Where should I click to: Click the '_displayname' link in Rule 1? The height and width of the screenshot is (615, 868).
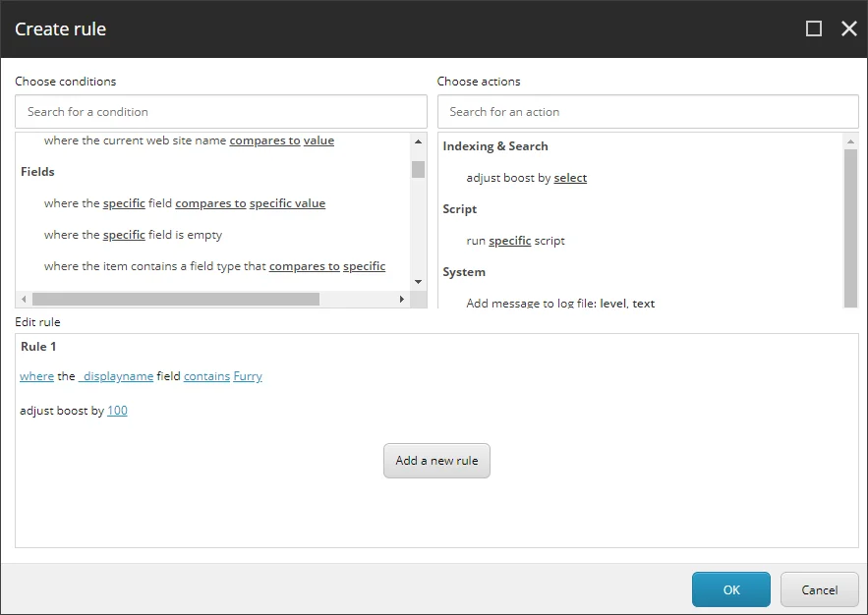pyautogui.click(x=116, y=376)
